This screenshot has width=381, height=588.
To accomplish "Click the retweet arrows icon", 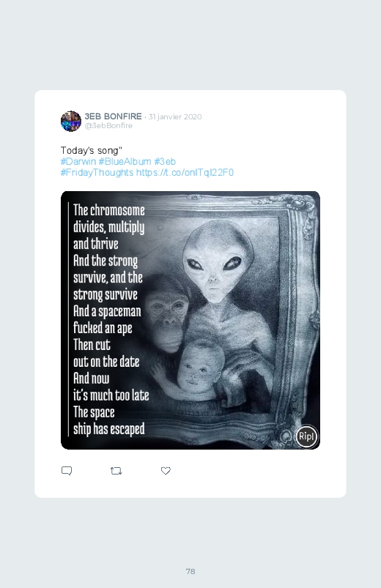I will pyautogui.click(x=116, y=471).
